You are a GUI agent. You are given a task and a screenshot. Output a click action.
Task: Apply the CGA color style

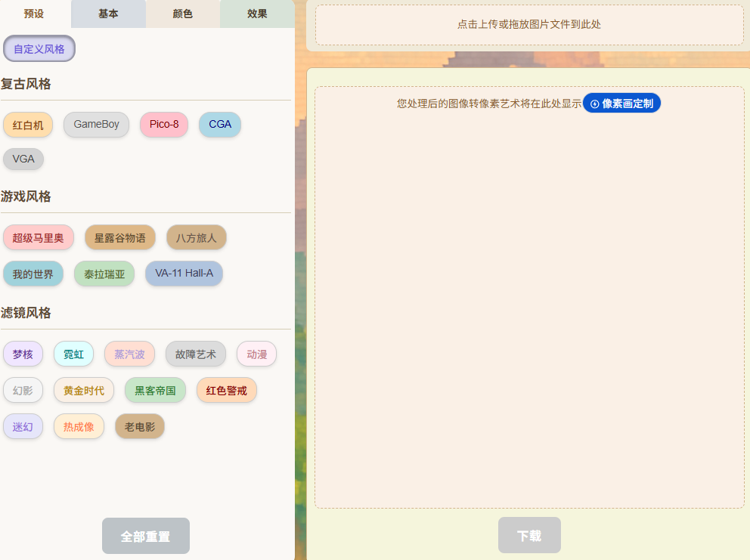(x=219, y=125)
